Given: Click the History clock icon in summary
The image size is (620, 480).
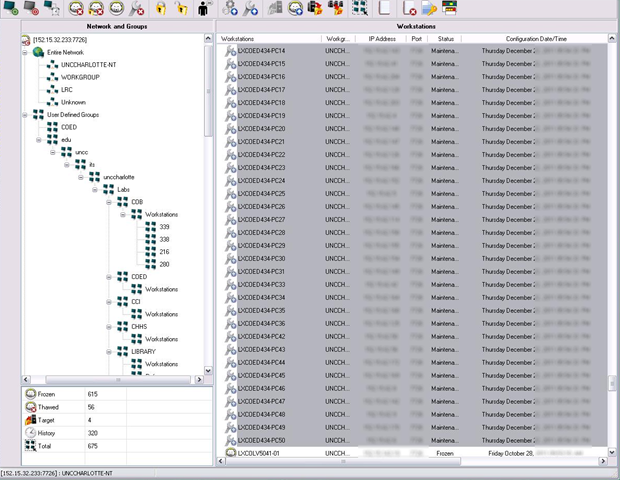Looking at the screenshot, I should (30, 434).
